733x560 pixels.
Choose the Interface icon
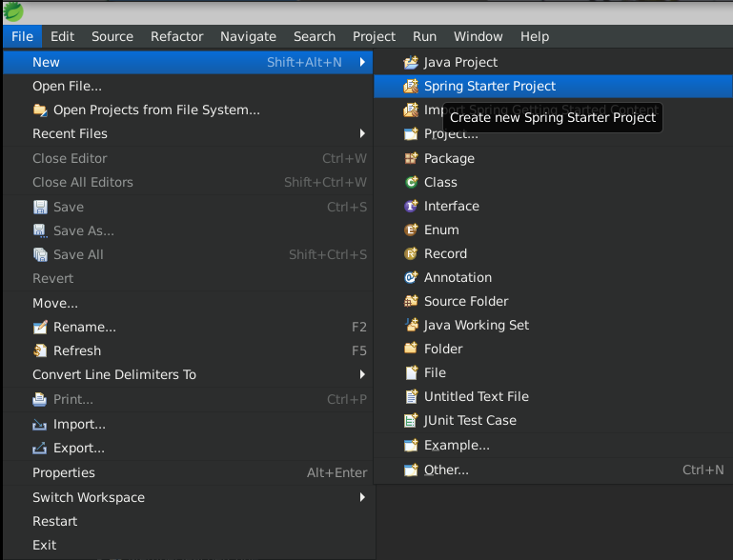coord(411,206)
